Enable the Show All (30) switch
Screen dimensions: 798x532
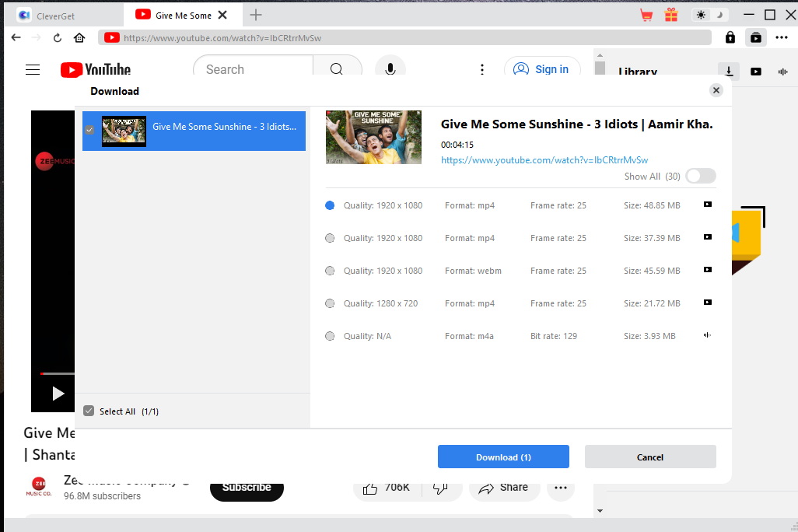point(700,176)
